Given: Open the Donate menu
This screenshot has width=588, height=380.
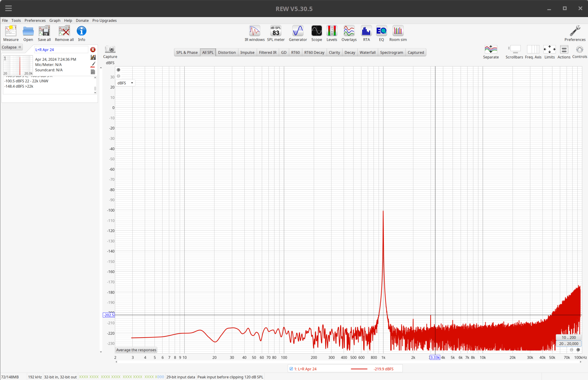Looking at the screenshot, I should [x=82, y=20].
